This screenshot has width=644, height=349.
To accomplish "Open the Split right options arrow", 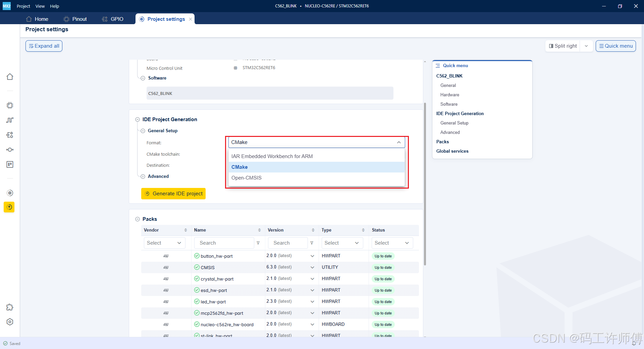I will tap(586, 46).
